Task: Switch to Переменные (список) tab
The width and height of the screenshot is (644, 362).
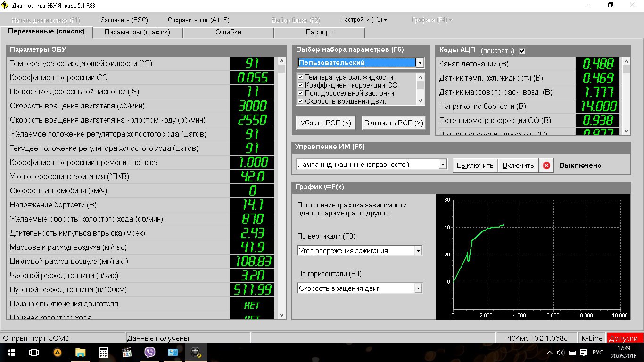Action: click(46, 32)
